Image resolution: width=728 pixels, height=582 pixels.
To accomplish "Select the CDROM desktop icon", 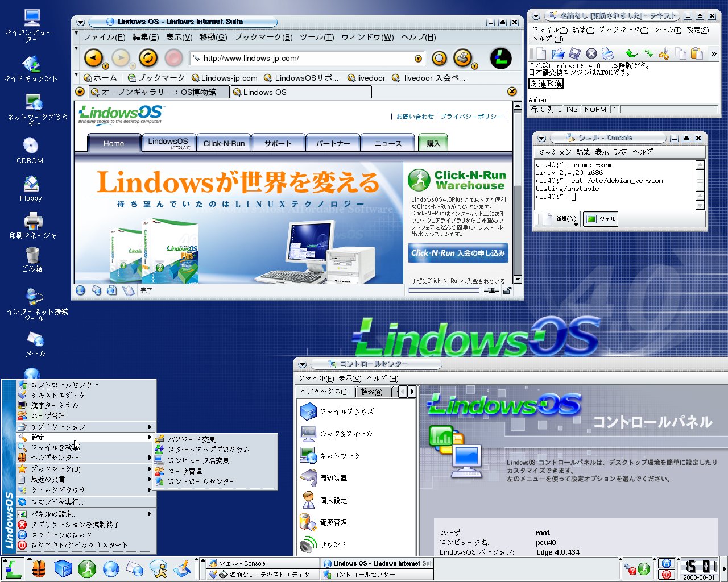I will point(30,151).
